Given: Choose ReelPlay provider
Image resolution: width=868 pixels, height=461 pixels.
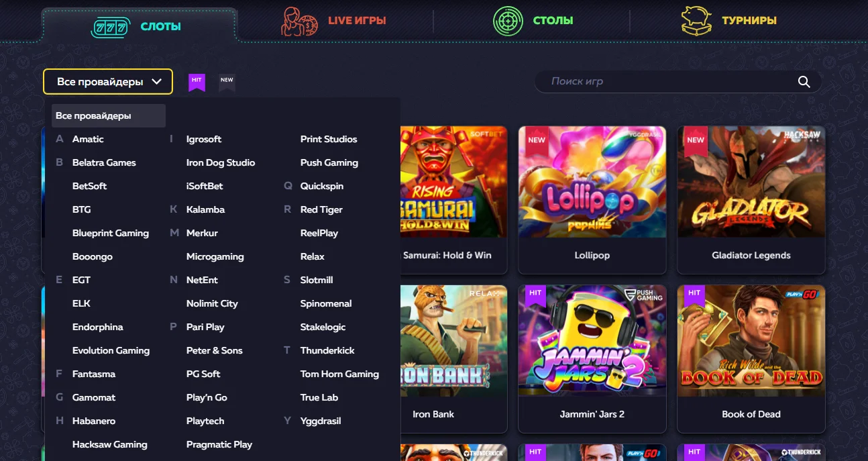Looking at the screenshot, I should point(319,233).
